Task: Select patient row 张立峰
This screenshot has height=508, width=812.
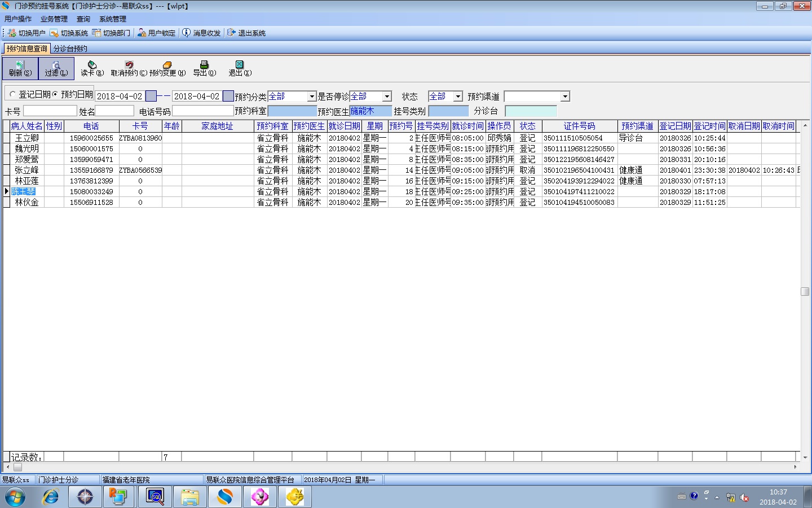Action: pos(401,170)
